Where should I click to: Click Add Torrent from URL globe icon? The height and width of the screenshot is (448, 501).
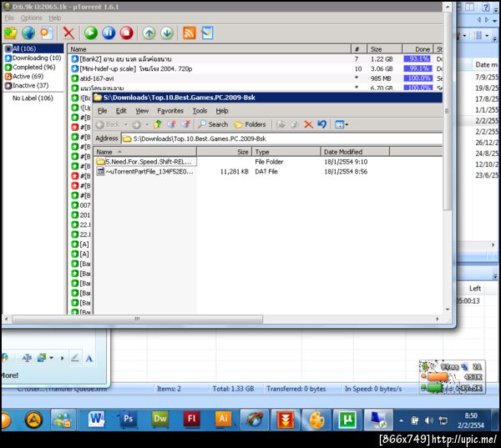click(28, 33)
